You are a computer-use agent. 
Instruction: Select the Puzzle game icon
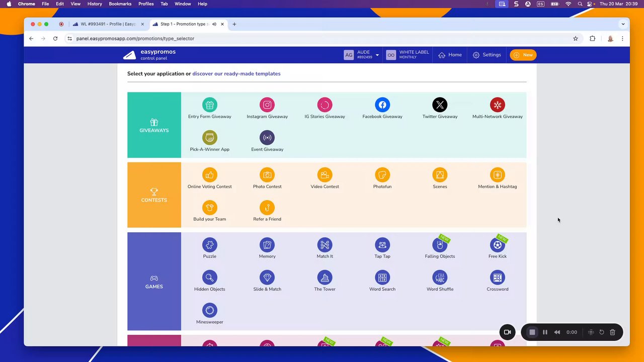[210, 244]
